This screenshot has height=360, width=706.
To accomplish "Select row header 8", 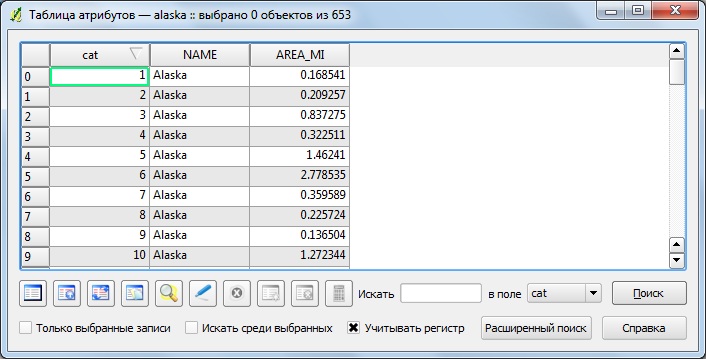I will coord(35,236).
